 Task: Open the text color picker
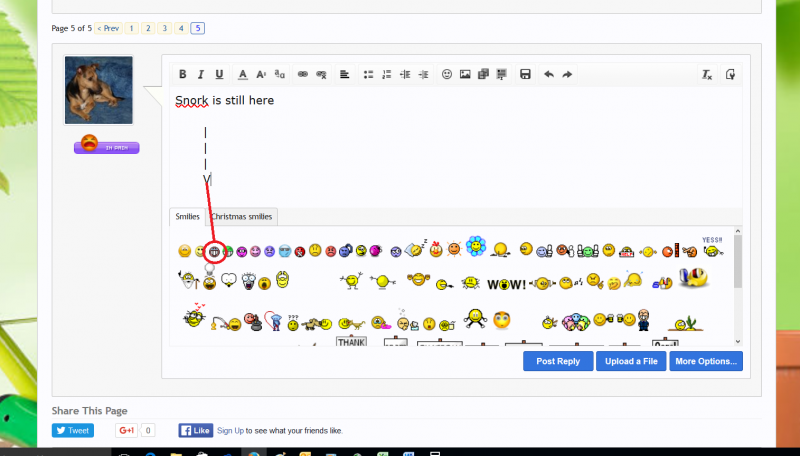coord(242,74)
